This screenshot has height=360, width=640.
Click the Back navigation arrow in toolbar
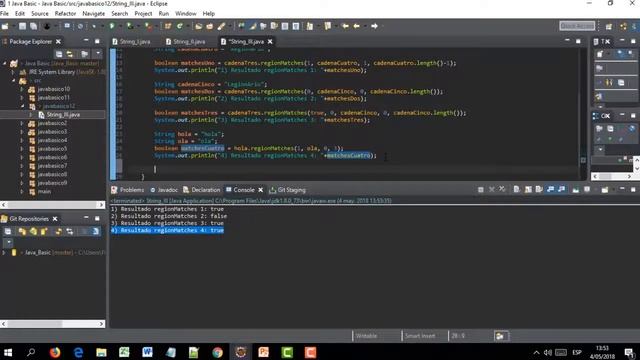coord(356,26)
